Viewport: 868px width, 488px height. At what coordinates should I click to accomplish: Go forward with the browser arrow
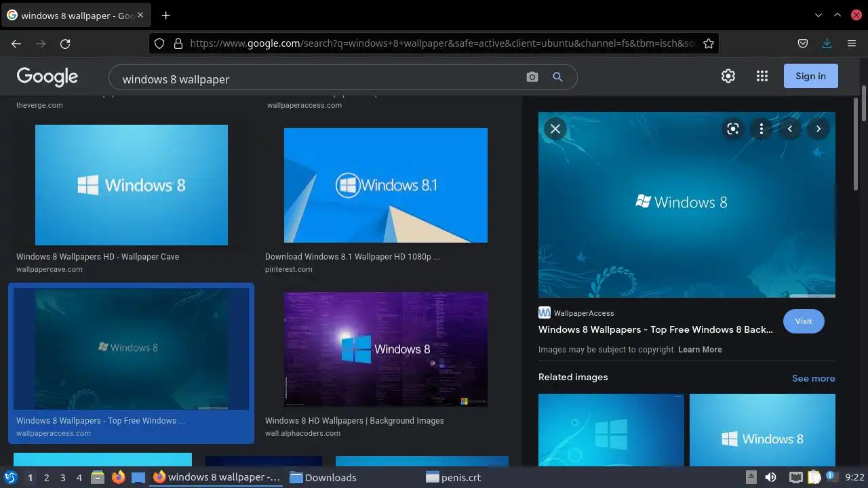point(41,43)
